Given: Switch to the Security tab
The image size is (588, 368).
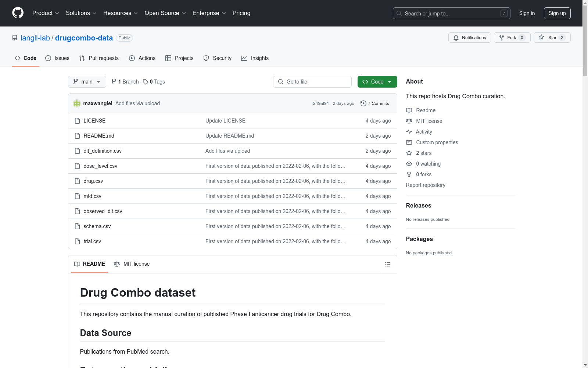Looking at the screenshot, I should (218, 58).
